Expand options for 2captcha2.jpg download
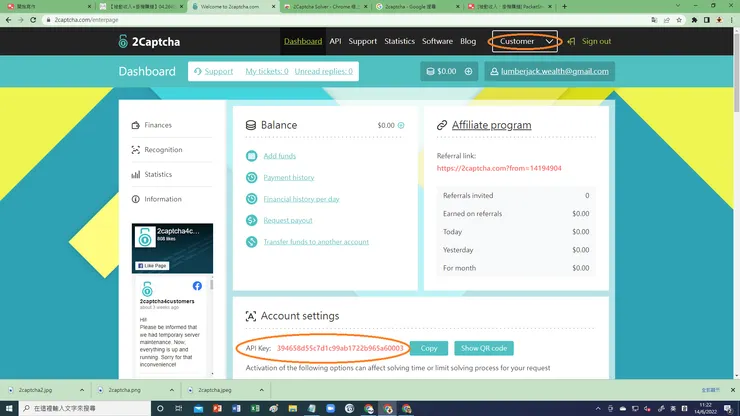 82,390
